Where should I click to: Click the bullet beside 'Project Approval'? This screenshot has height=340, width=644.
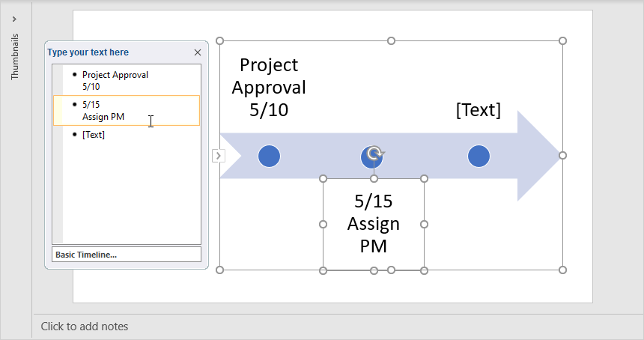point(74,75)
